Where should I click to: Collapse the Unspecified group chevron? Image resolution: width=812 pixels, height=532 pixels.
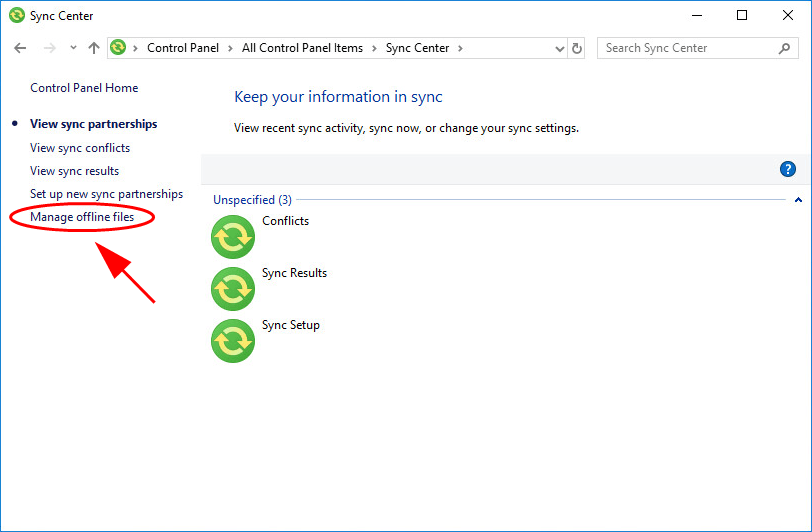click(798, 200)
